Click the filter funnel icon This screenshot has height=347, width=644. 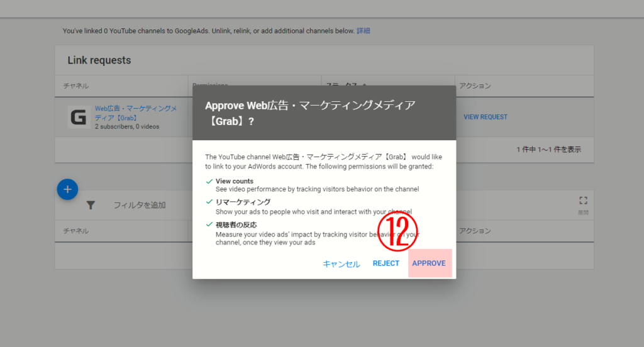click(91, 205)
